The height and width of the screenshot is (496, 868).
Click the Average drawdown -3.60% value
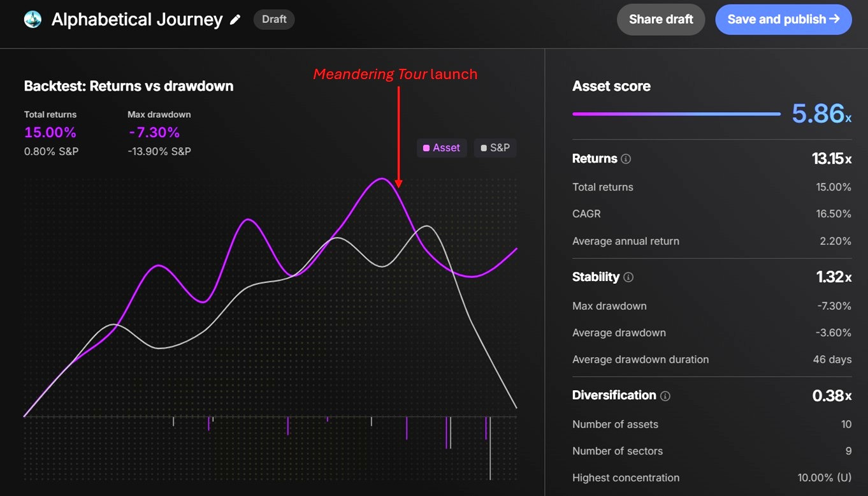[834, 333]
